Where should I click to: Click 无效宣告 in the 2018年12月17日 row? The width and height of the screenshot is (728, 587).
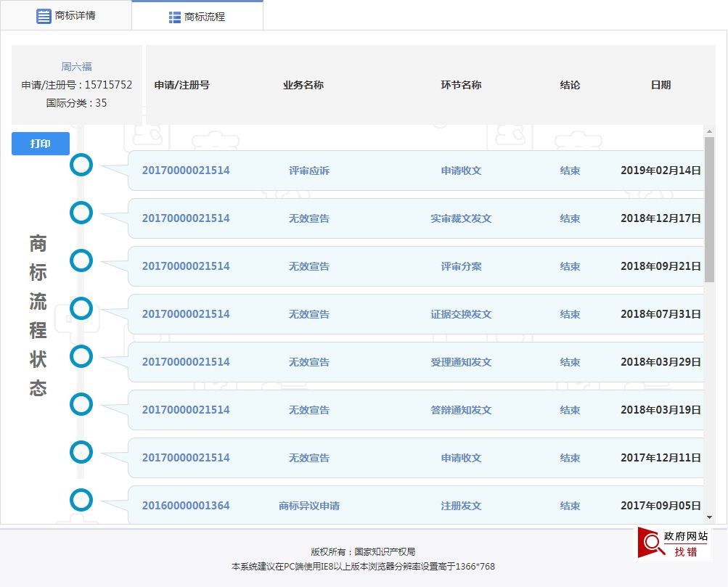[x=308, y=218]
